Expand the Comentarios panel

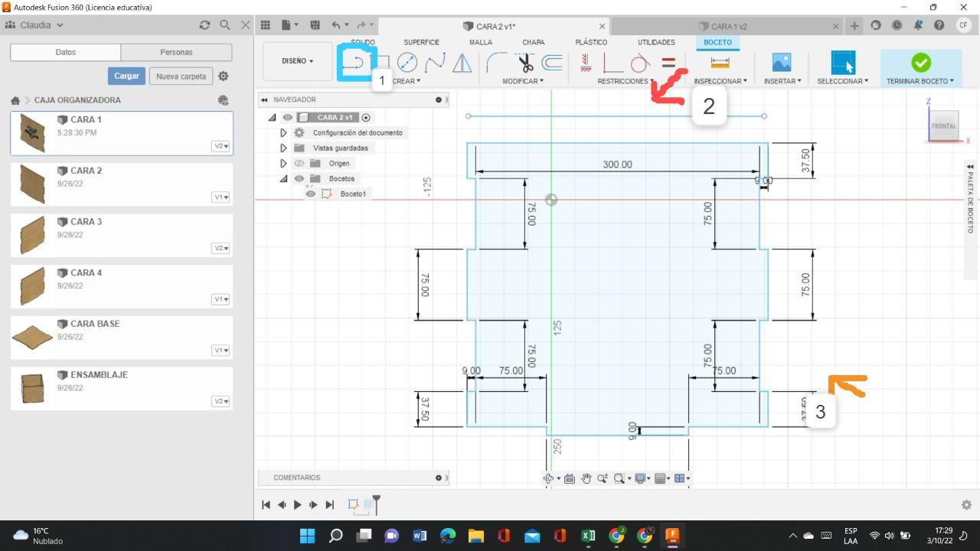point(439,478)
